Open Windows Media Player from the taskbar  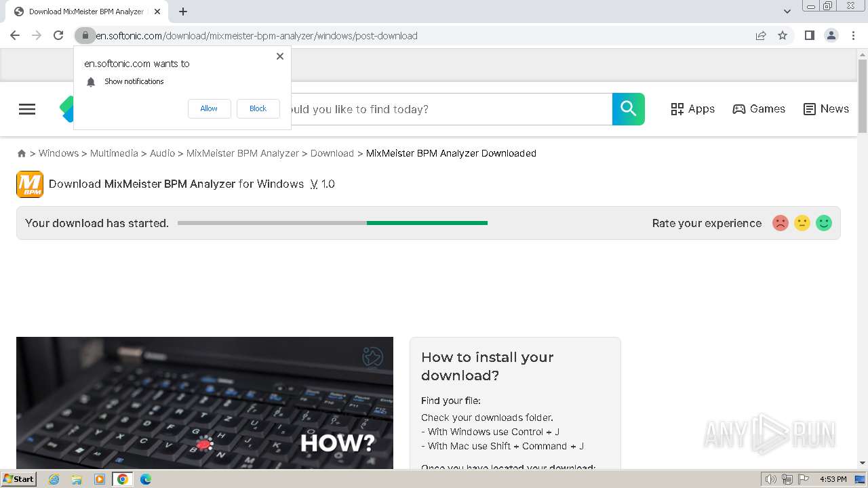100,479
